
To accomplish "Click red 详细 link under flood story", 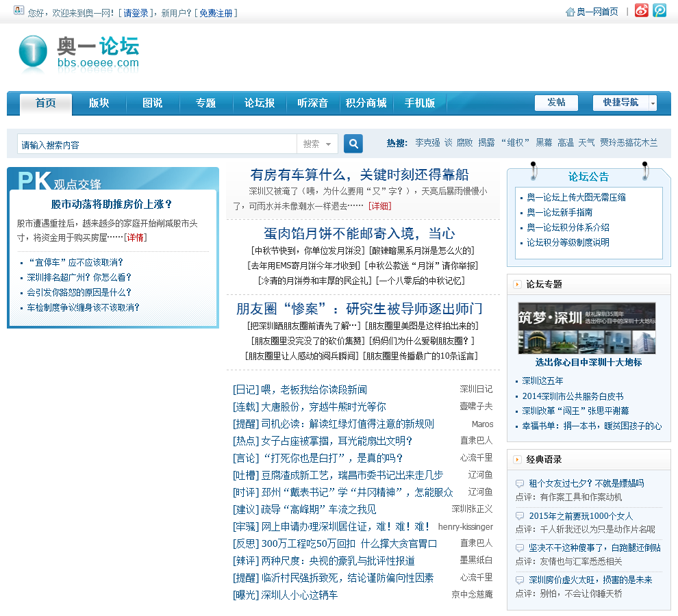I will pos(379,206).
